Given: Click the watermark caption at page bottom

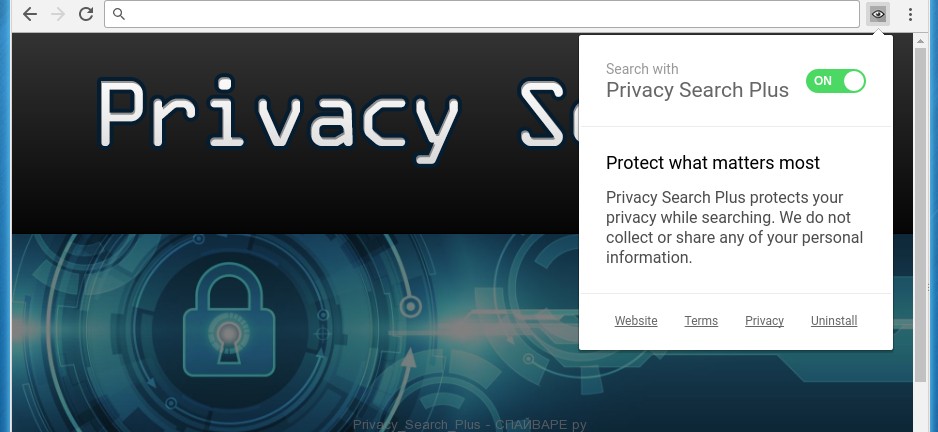Looking at the screenshot, I should (469, 425).
